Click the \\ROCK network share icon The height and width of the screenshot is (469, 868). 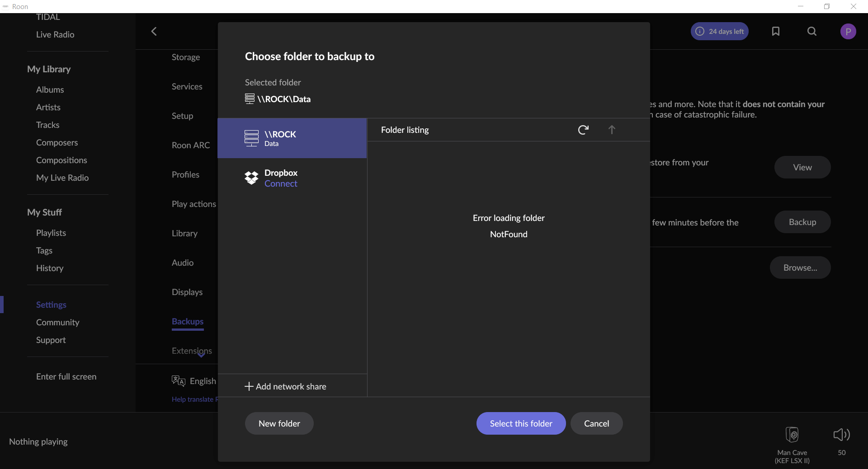tap(251, 138)
